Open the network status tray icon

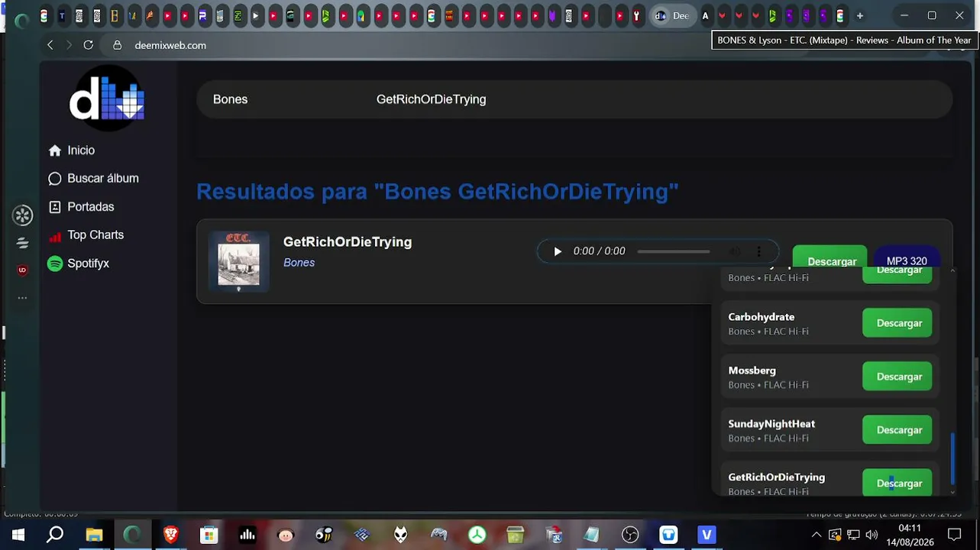click(x=853, y=535)
